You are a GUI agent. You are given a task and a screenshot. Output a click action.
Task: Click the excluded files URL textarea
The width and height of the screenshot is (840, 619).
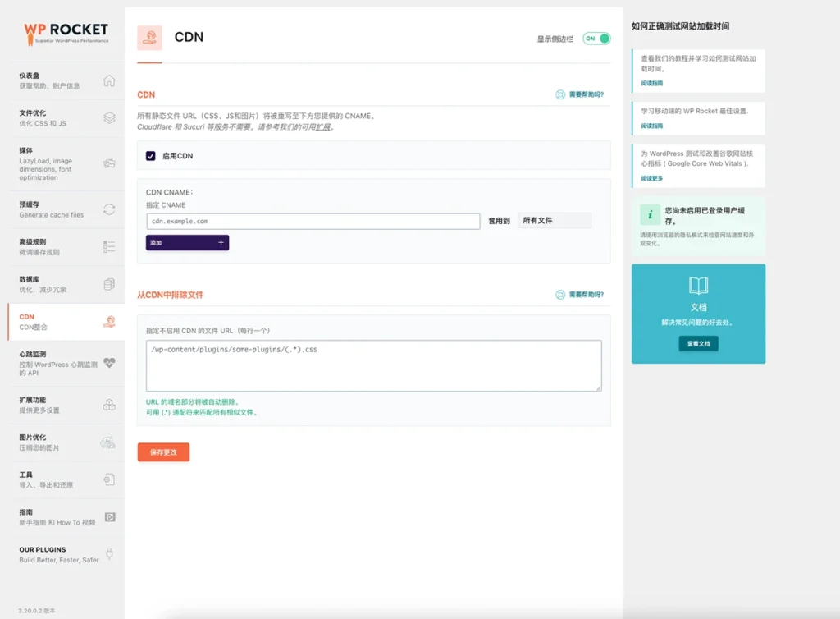[373, 365]
